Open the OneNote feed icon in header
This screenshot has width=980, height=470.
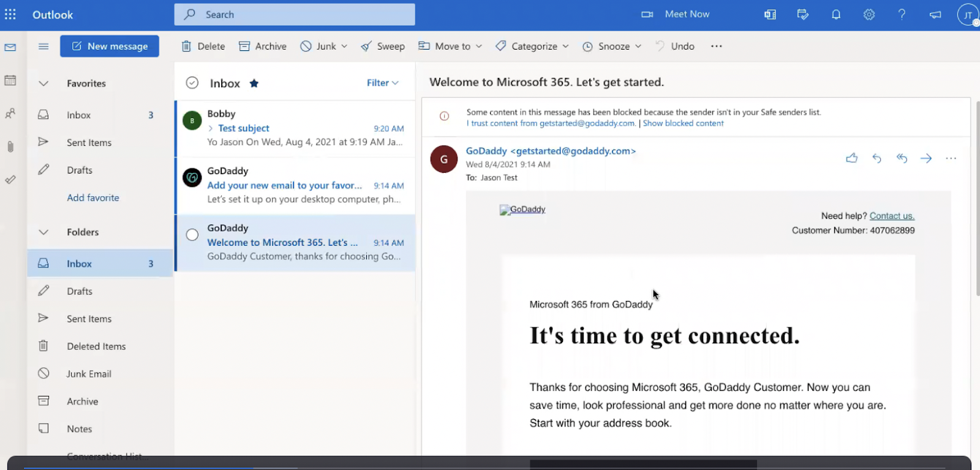tap(770, 15)
